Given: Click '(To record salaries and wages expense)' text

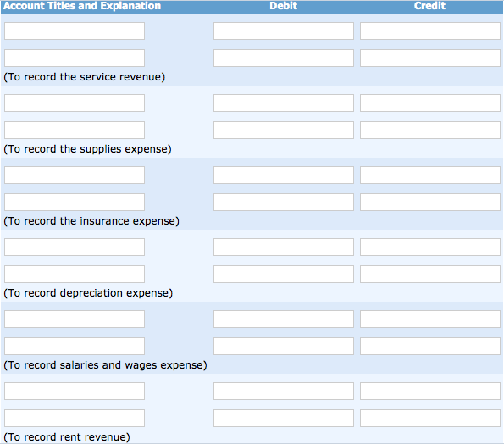Looking at the screenshot, I should point(105,365).
